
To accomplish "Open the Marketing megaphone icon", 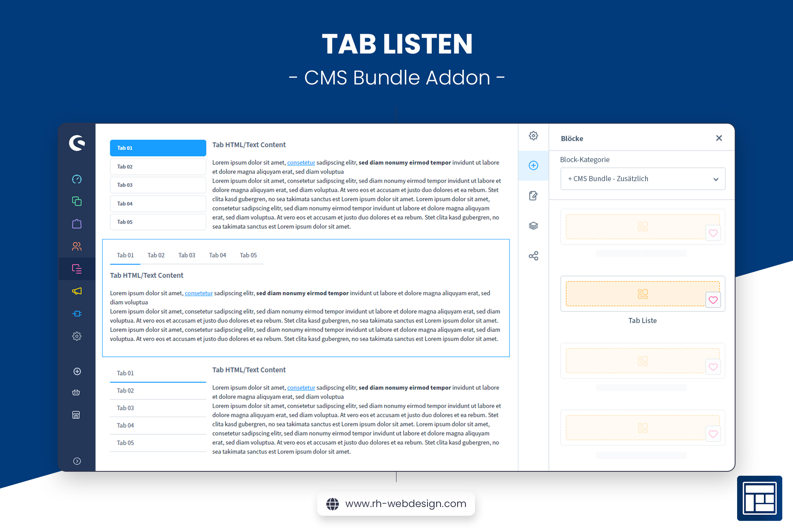I will click(x=77, y=291).
